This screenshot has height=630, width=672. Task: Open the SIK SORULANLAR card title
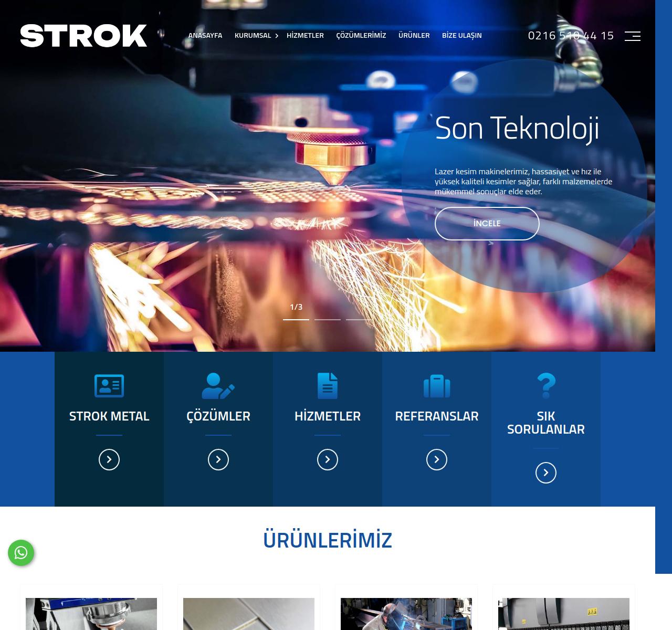[x=546, y=423]
